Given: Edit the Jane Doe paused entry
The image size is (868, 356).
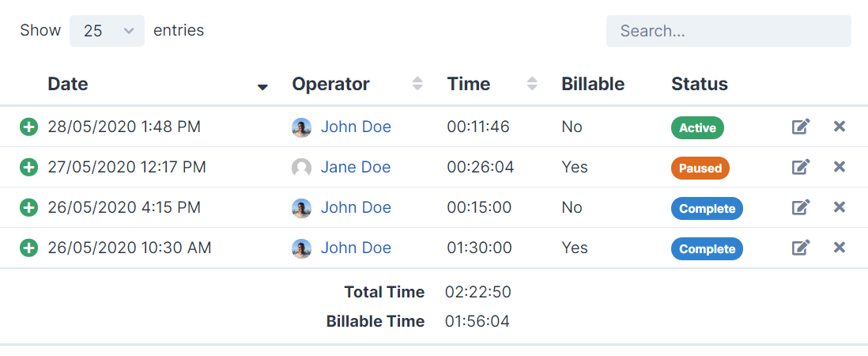Looking at the screenshot, I should click(x=801, y=167).
